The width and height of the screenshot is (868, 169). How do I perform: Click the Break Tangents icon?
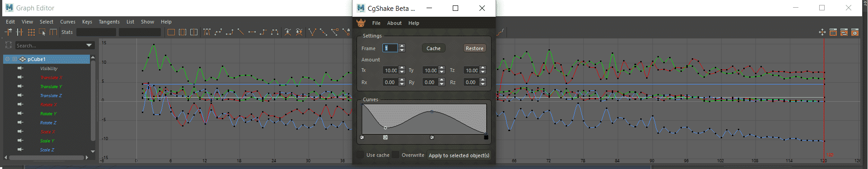pyautogui.click(x=312, y=32)
